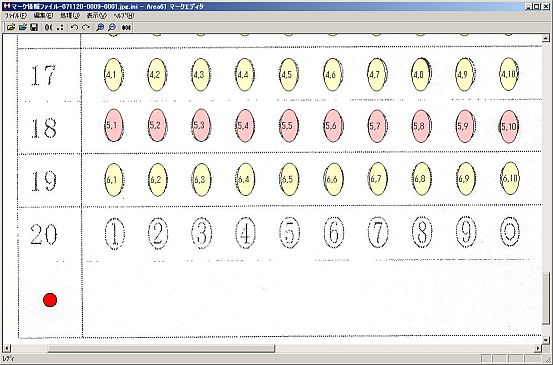Click the vertical scrollbar down arrow
553x365 pixels.
[x=546, y=340]
